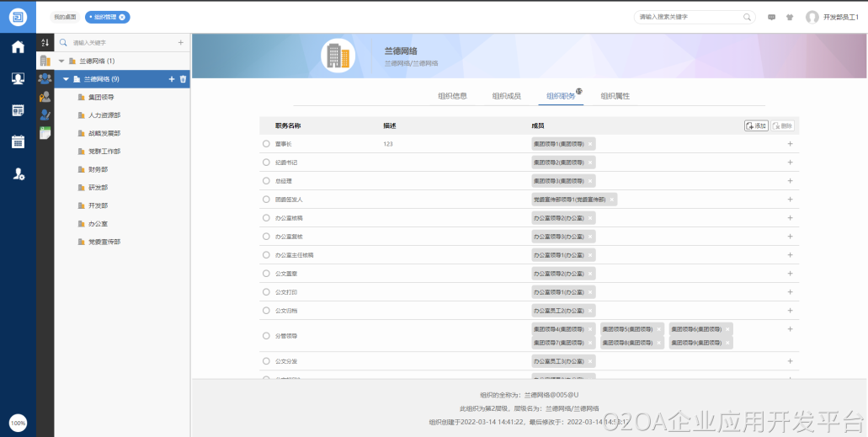Switch to the 组织成员 tab

click(506, 96)
